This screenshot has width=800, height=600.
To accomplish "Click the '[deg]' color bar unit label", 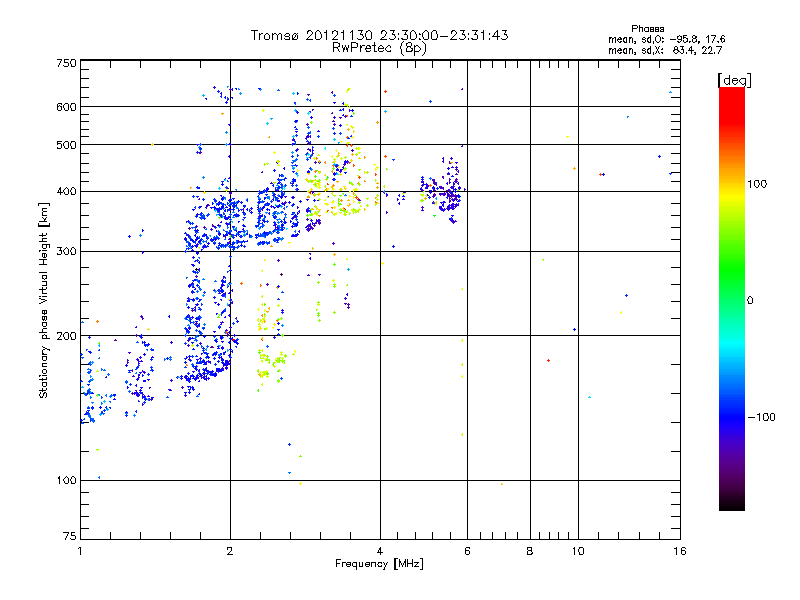I will (734, 80).
